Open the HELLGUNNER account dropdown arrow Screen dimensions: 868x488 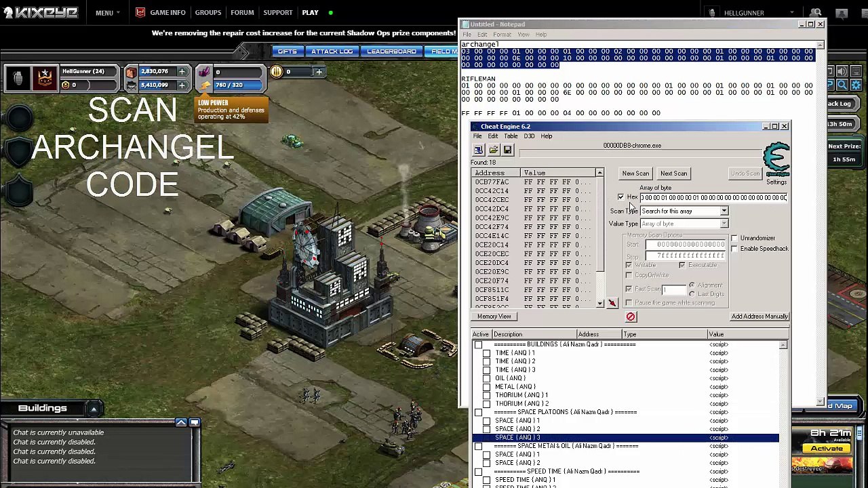(791, 13)
